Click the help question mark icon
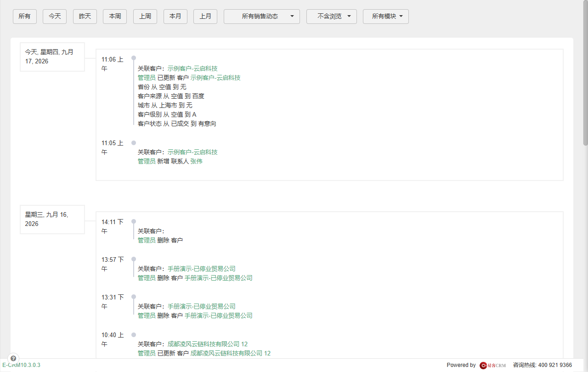This screenshot has width=588, height=372. coord(13,358)
